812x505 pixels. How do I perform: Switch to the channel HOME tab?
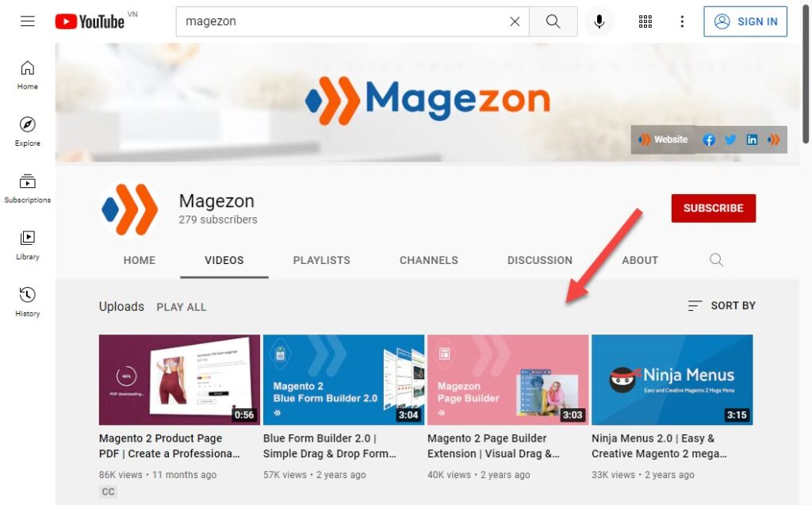point(140,260)
